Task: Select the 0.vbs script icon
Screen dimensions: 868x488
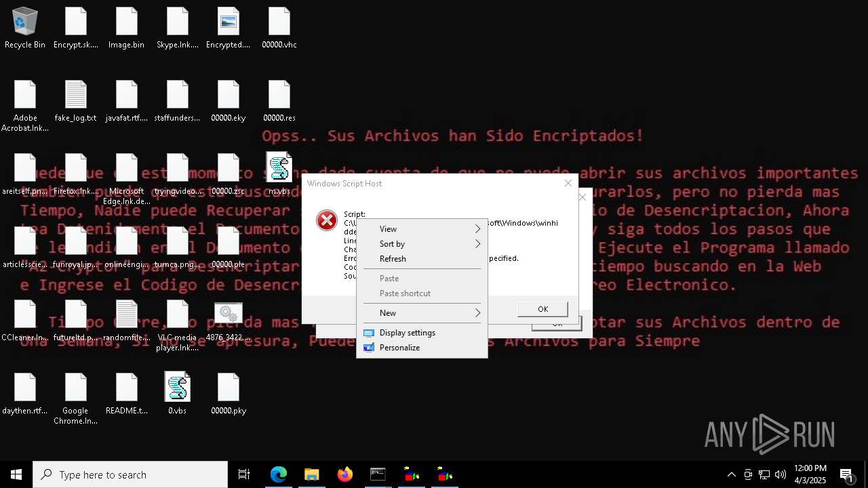Action: [x=178, y=394]
